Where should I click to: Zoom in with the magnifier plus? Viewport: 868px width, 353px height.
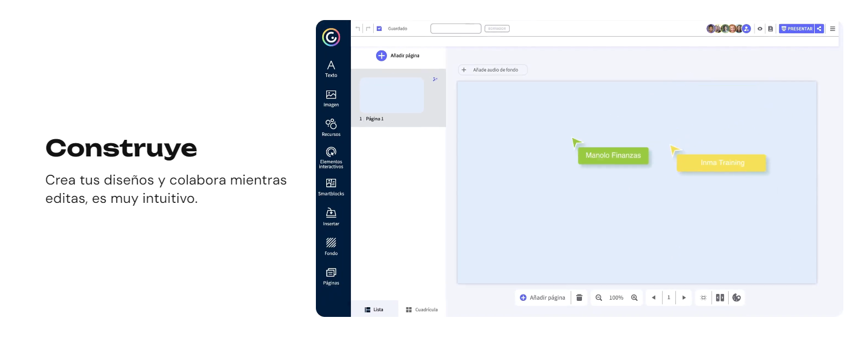(x=634, y=297)
